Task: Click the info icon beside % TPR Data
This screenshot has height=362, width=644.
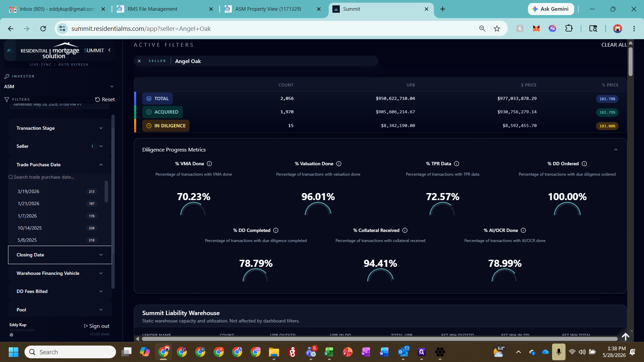Action: [457, 164]
